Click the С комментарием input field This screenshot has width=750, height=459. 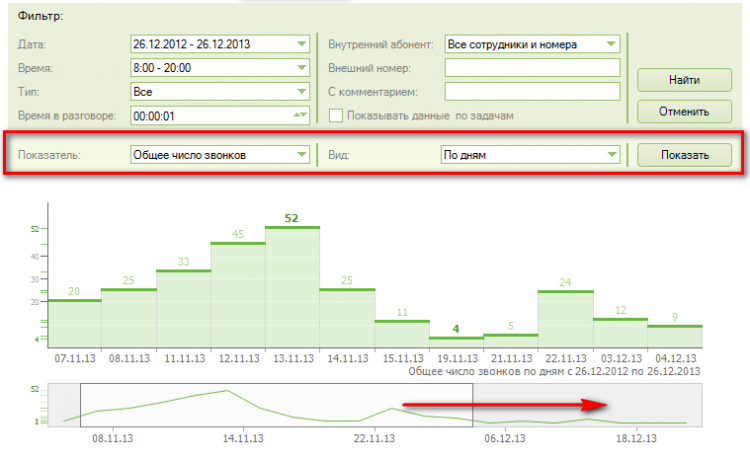[533, 92]
